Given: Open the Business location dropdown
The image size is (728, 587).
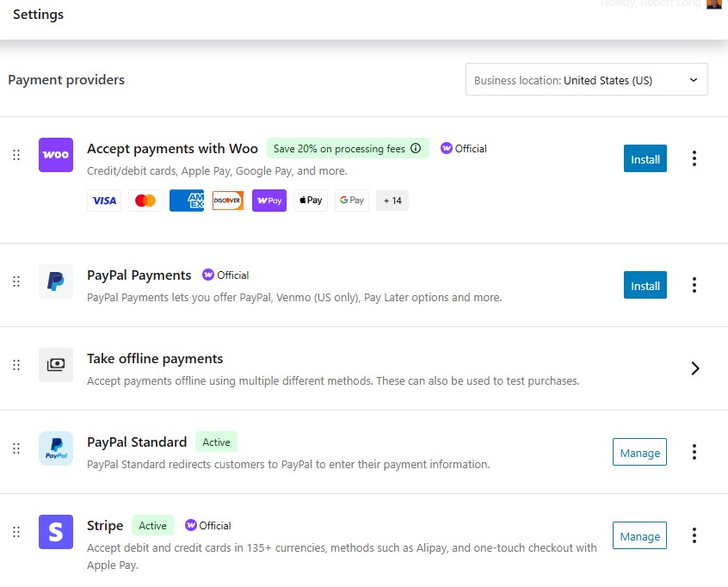Looking at the screenshot, I should click(586, 78).
